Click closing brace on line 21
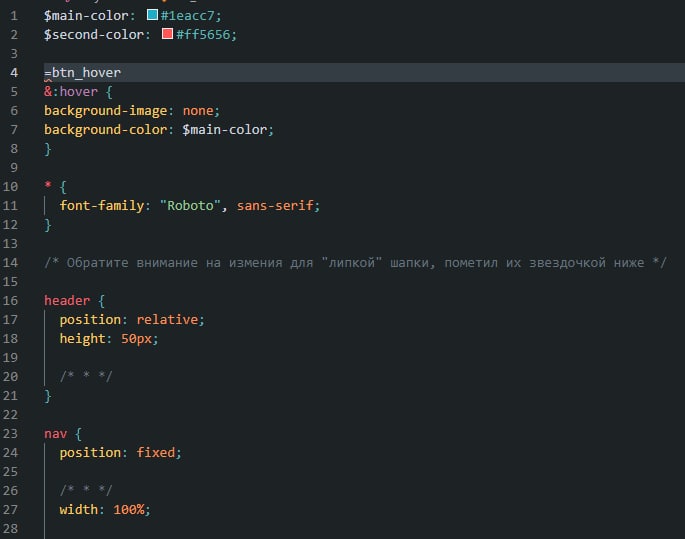The image size is (685, 539). tap(48, 396)
